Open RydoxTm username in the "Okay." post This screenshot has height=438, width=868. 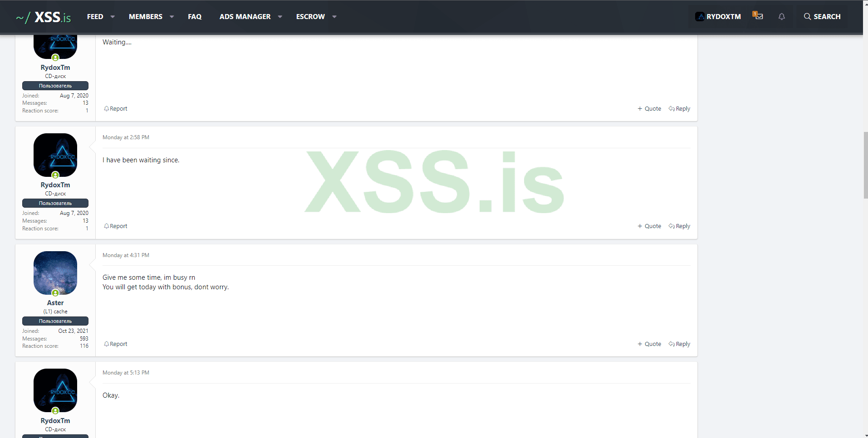tap(55, 421)
